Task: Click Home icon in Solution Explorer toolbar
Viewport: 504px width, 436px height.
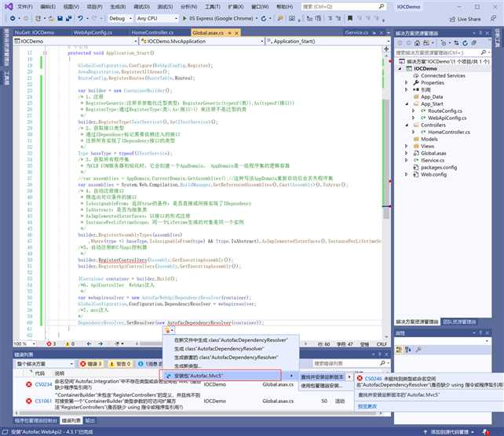Action: tap(417, 42)
